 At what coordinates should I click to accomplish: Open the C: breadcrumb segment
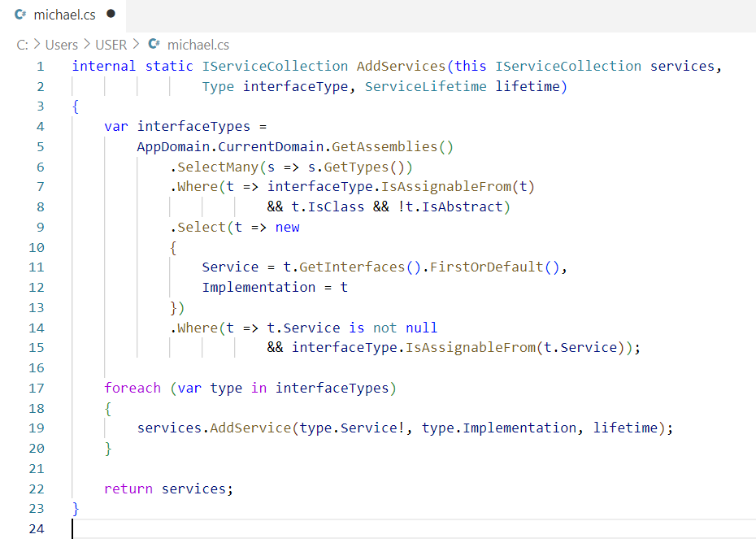(x=22, y=45)
